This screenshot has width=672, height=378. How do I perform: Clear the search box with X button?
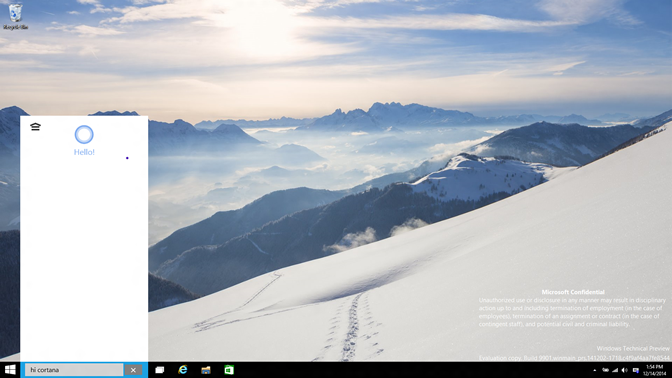(x=133, y=370)
